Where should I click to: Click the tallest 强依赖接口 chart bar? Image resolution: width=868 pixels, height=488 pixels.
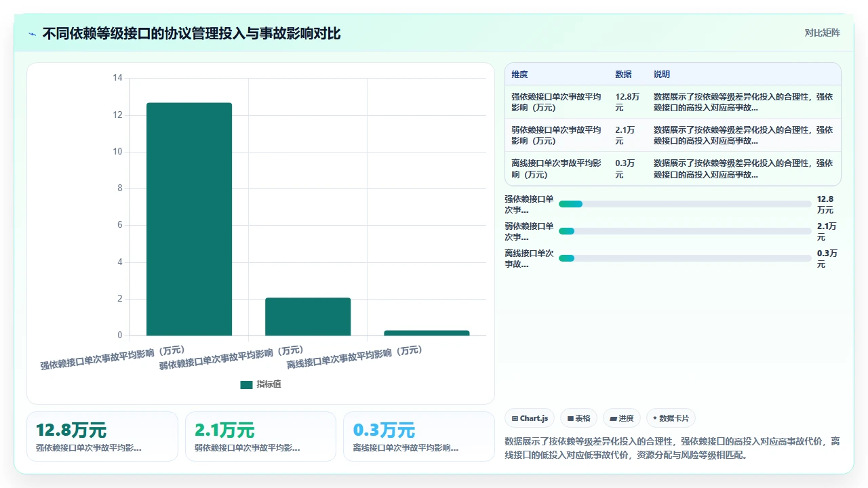coord(189,219)
